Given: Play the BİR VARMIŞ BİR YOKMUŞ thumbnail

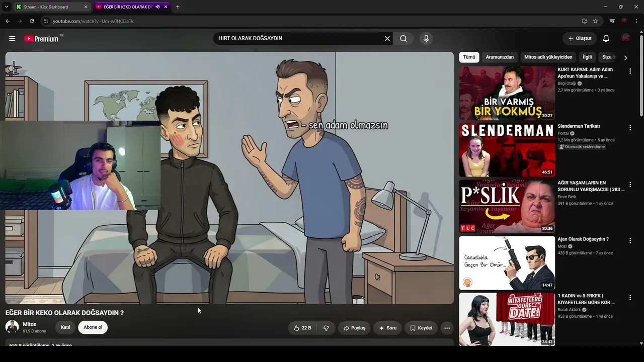Looking at the screenshot, I should click(x=507, y=93).
